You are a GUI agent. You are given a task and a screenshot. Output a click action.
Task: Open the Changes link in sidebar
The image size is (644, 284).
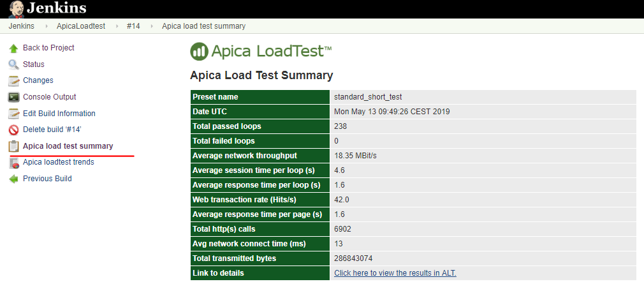coord(38,80)
